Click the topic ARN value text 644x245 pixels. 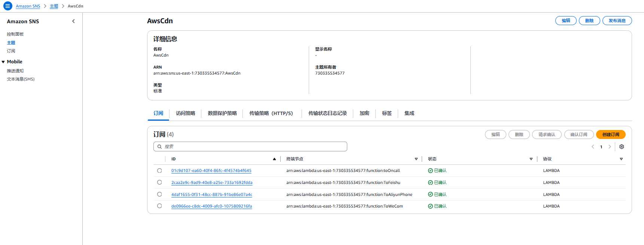tap(197, 73)
